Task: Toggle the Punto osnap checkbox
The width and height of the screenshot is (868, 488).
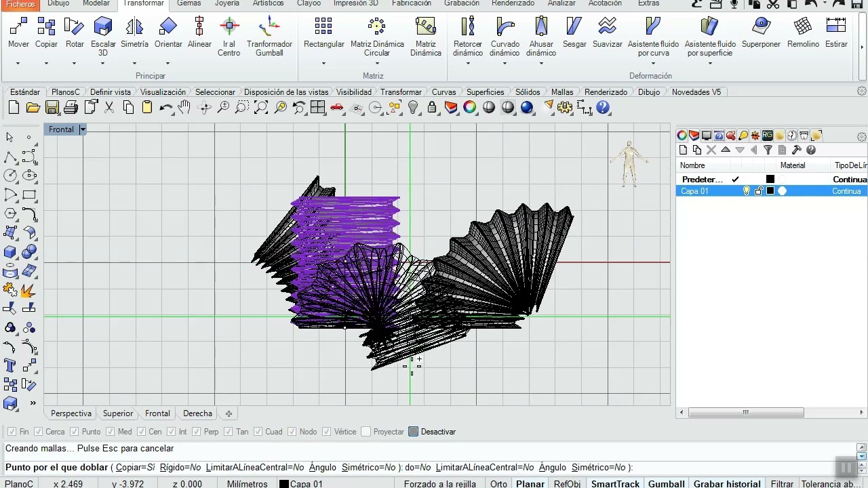Action: tap(75, 432)
